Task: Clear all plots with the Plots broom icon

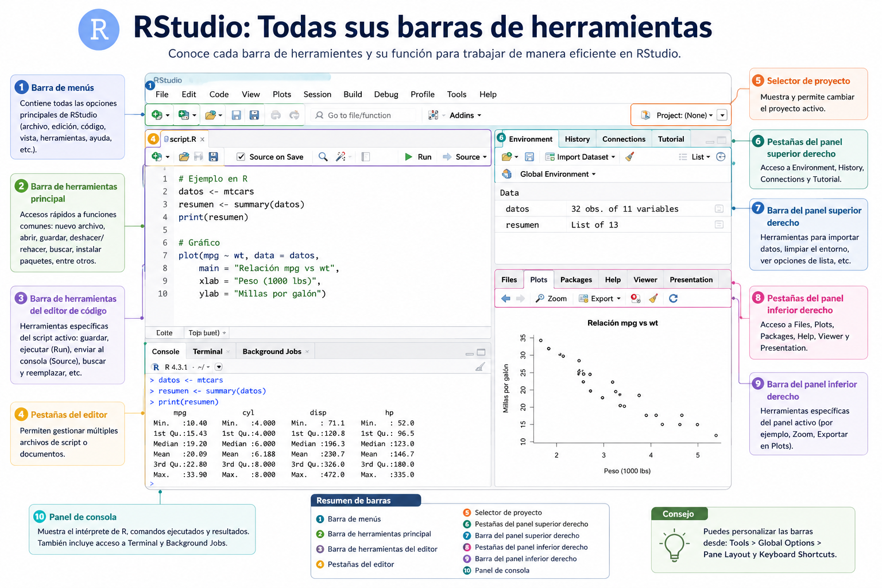Action: (653, 299)
